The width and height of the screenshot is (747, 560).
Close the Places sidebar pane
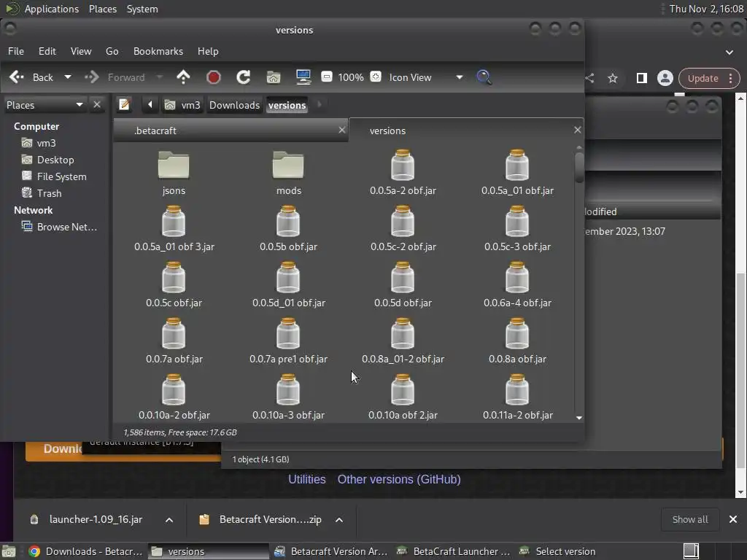97,104
